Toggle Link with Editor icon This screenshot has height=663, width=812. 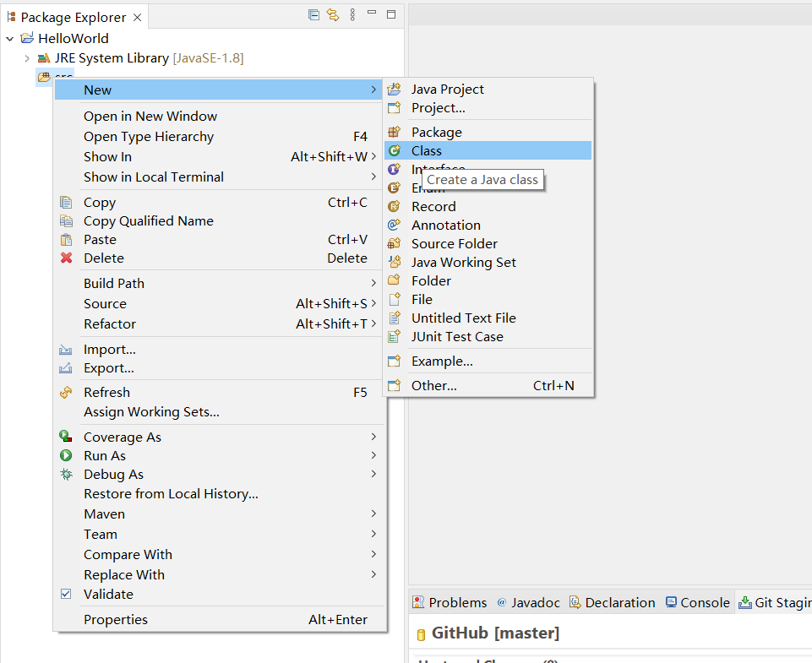(x=333, y=15)
